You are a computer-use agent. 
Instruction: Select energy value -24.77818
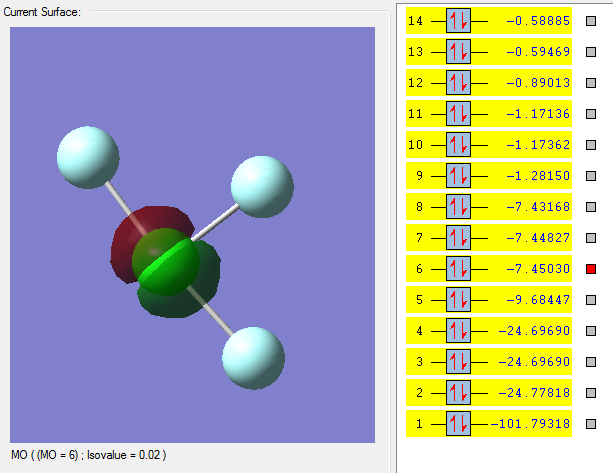click(x=534, y=392)
